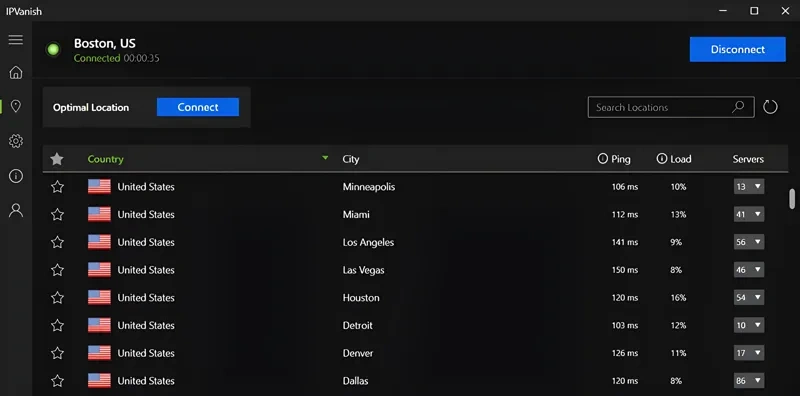This screenshot has height=396, width=800.
Task: Click the 103 ms ping value
Action: point(625,325)
